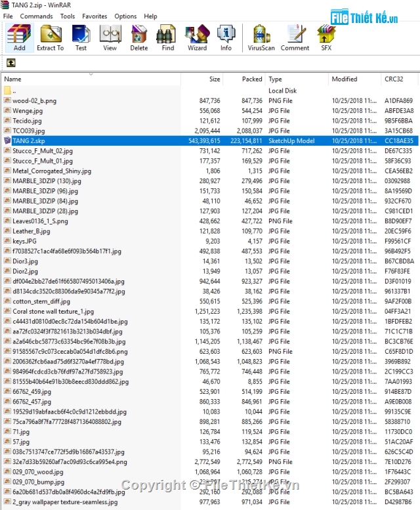Click the SFX toolbar icon

(326, 37)
